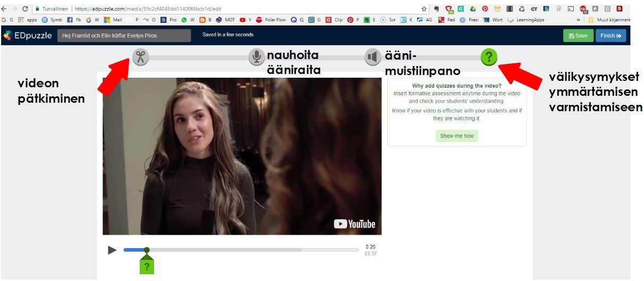The height and width of the screenshot is (281, 644).
Task: Click the EDpuzzle logo
Action: pos(26,36)
